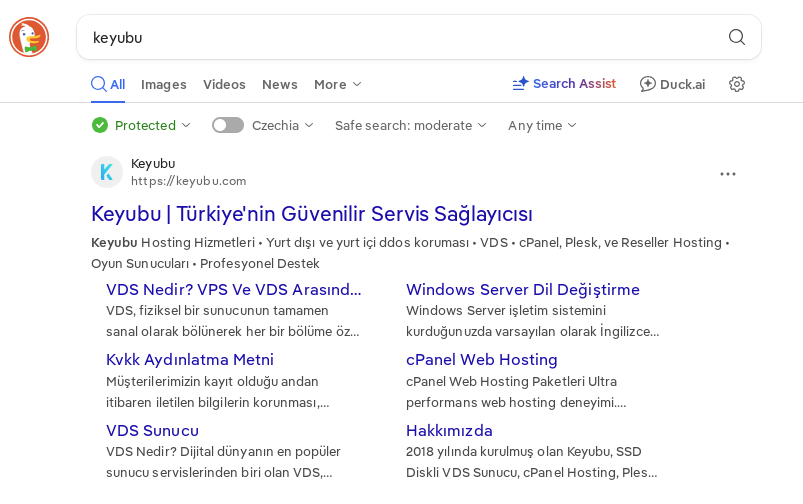Open the Safe search: moderate dropdown
The image size is (803, 504).
tap(411, 125)
